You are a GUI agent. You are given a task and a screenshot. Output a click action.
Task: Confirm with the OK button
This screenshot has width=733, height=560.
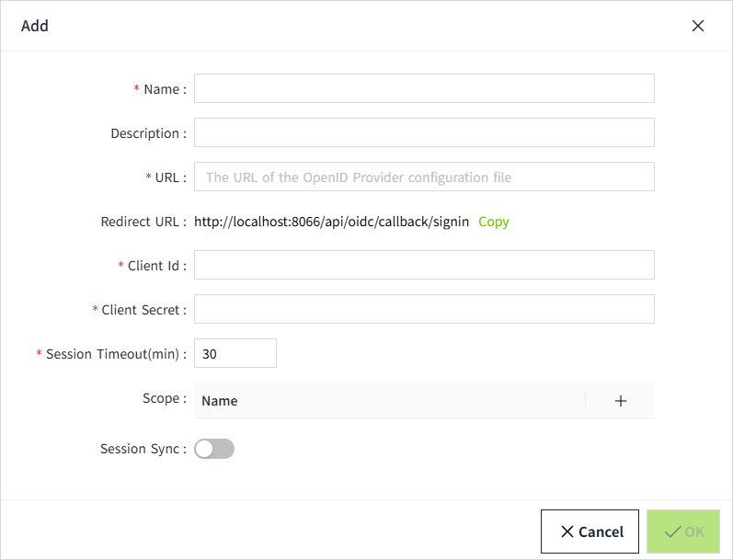(x=684, y=531)
